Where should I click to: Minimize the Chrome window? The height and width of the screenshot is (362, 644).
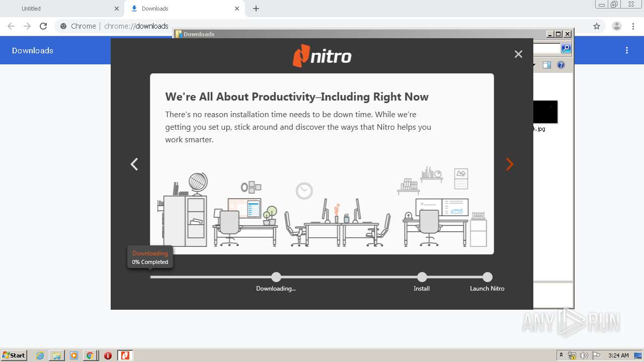pyautogui.click(x=602, y=5)
